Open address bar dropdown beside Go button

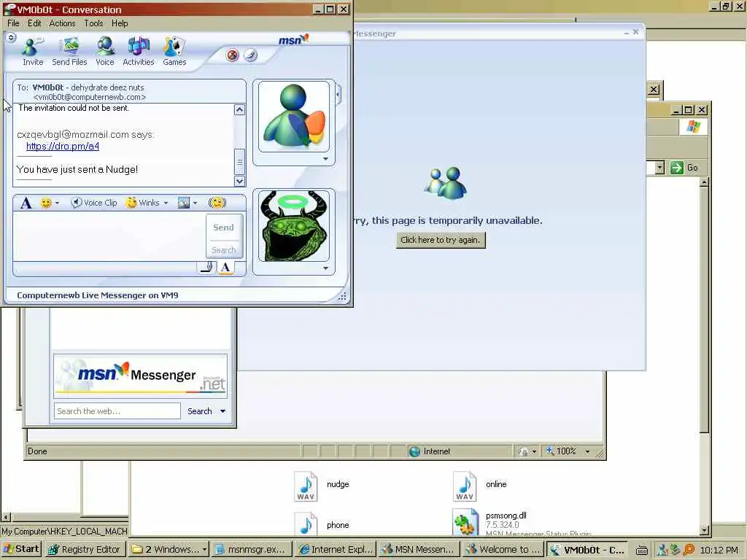click(x=659, y=168)
